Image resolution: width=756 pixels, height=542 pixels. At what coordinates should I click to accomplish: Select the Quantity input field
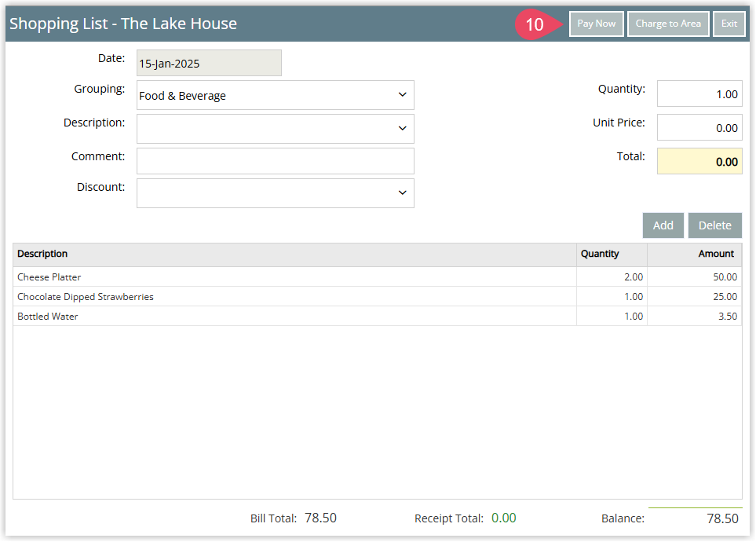(699, 94)
